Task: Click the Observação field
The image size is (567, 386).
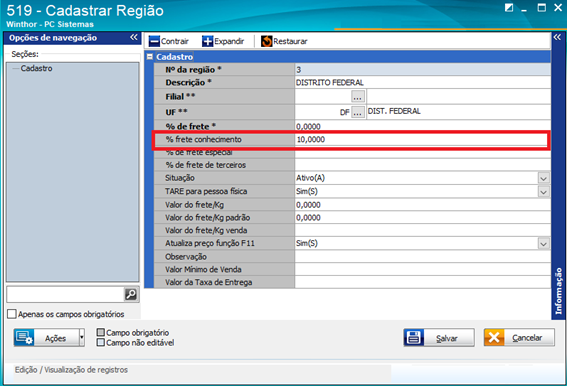Action: [x=422, y=256]
